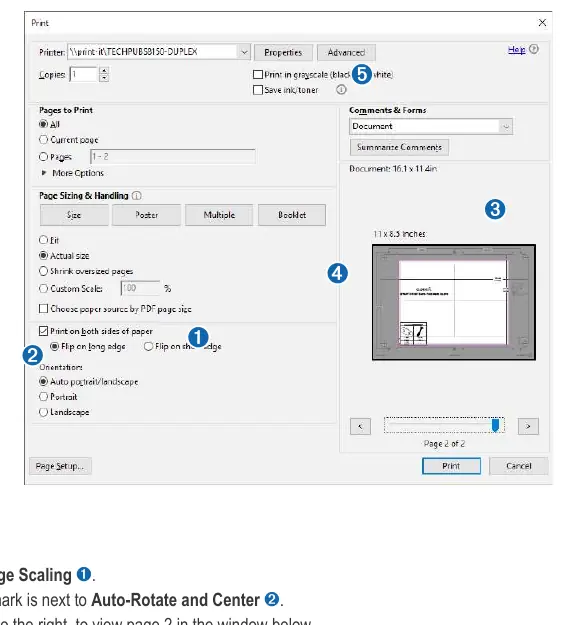Image resolution: width=571 pixels, height=625 pixels.
Task: Click the preview page slider handle
Action: 495,425
